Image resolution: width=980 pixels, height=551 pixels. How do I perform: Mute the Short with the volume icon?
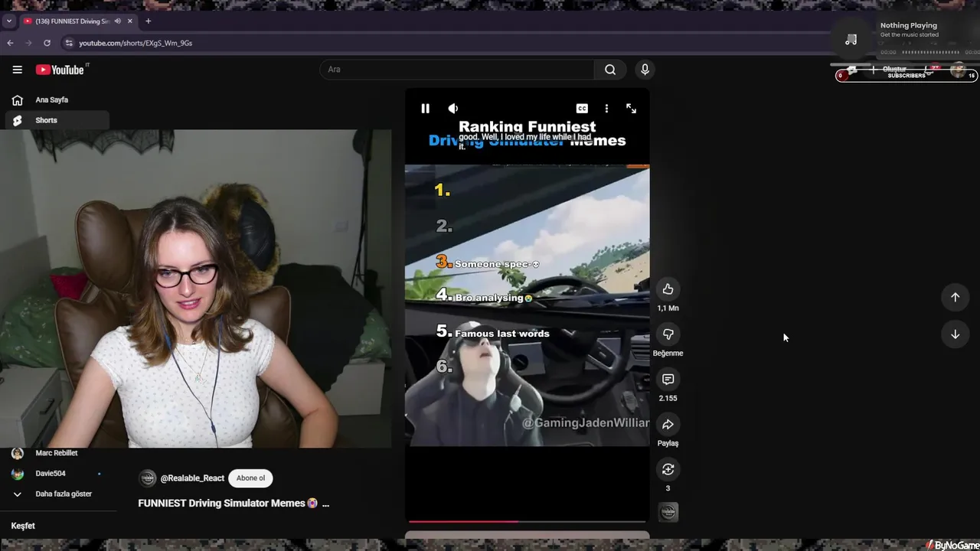(452, 109)
